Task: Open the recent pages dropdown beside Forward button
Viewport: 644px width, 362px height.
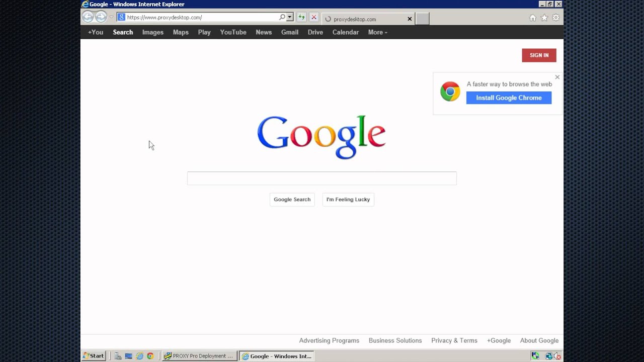Action: [x=112, y=17]
